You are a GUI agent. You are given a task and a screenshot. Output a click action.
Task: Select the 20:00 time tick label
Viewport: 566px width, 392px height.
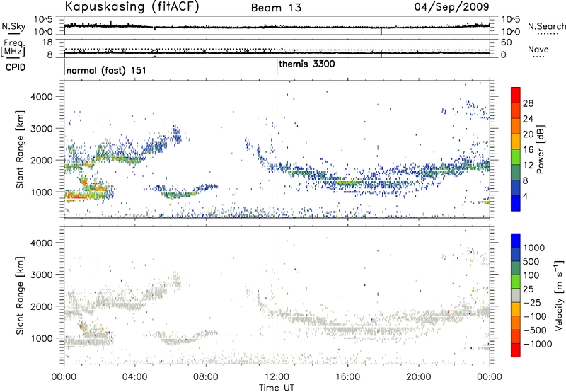pos(419,377)
